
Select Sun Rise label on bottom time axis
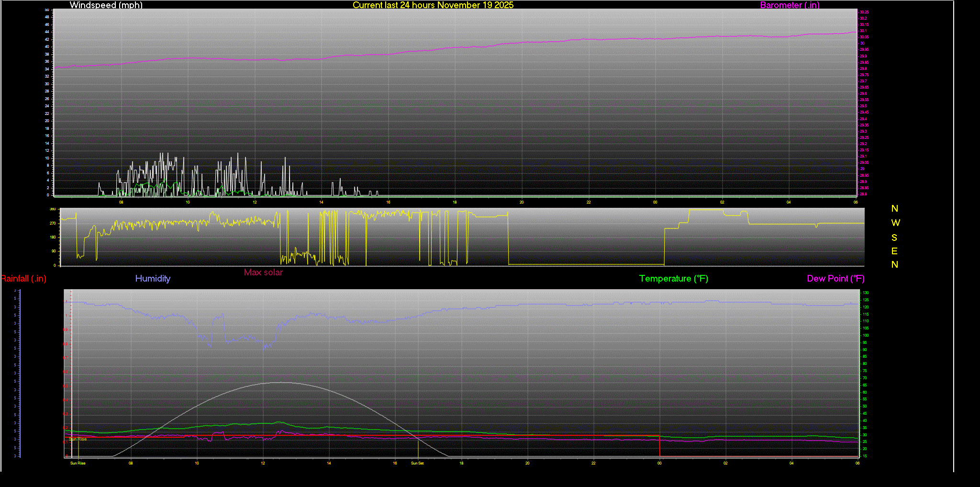(78, 463)
